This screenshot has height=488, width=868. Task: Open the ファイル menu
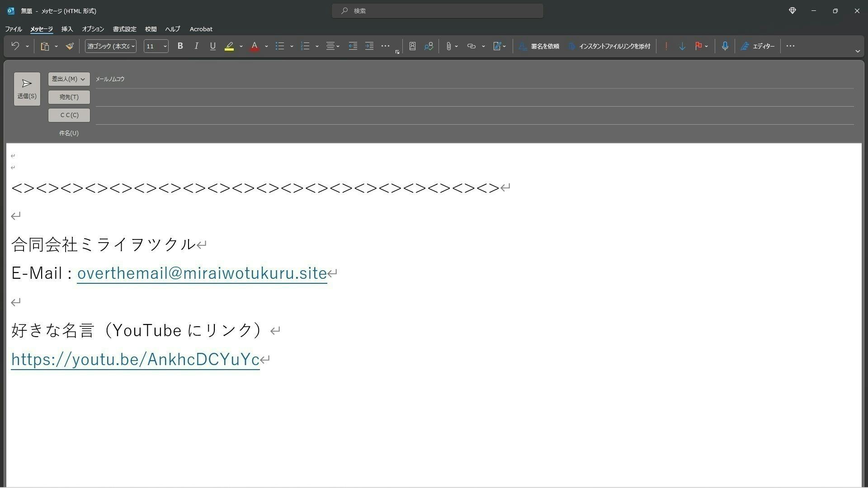[x=14, y=29]
